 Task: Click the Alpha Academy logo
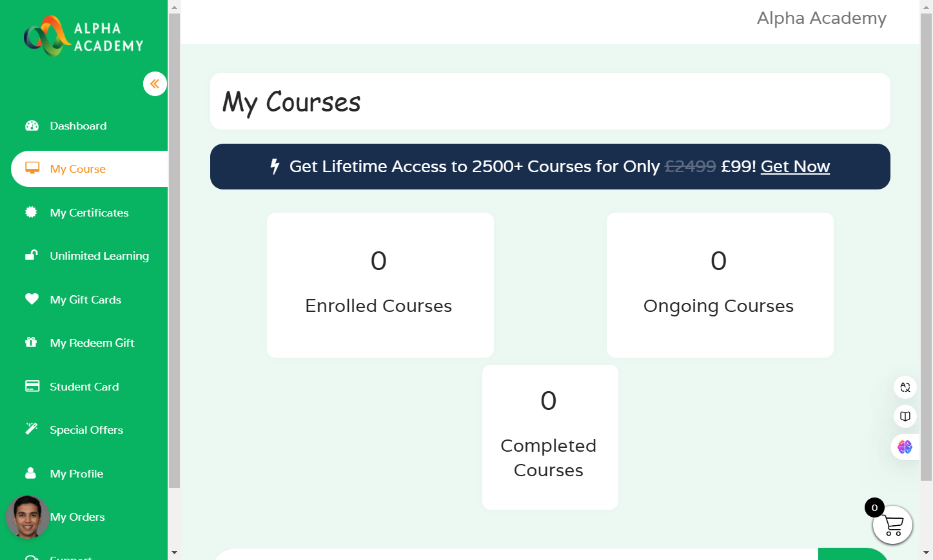coord(84,36)
